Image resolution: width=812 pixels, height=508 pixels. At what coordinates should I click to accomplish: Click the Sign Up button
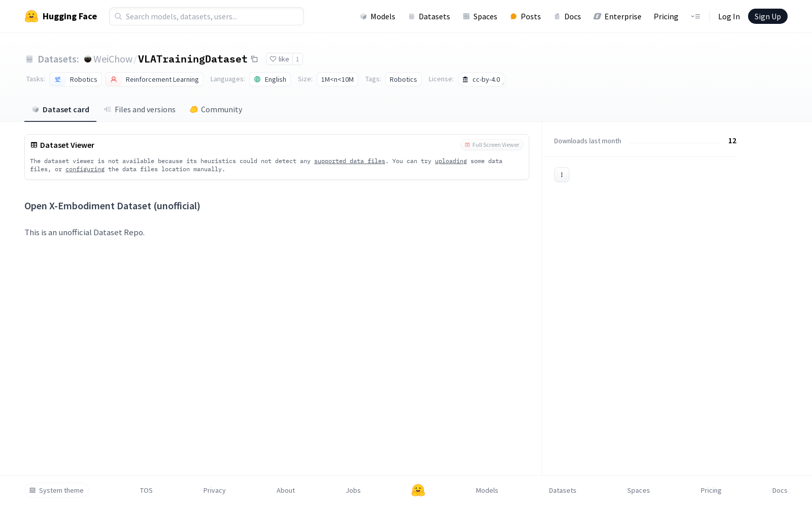[x=768, y=16]
